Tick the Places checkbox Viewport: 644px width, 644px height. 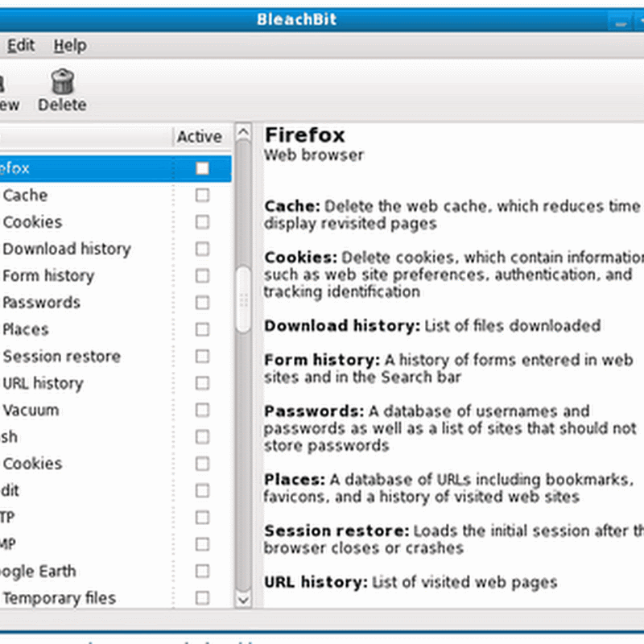tap(202, 329)
